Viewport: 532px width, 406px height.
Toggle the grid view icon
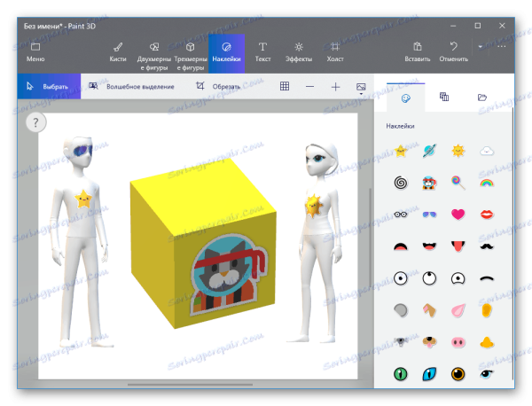(x=285, y=87)
